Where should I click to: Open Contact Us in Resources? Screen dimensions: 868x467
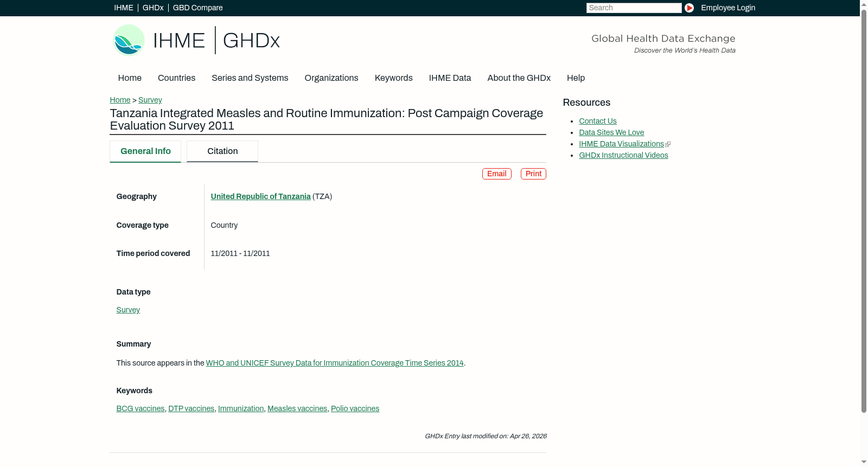tap(598, 121)
